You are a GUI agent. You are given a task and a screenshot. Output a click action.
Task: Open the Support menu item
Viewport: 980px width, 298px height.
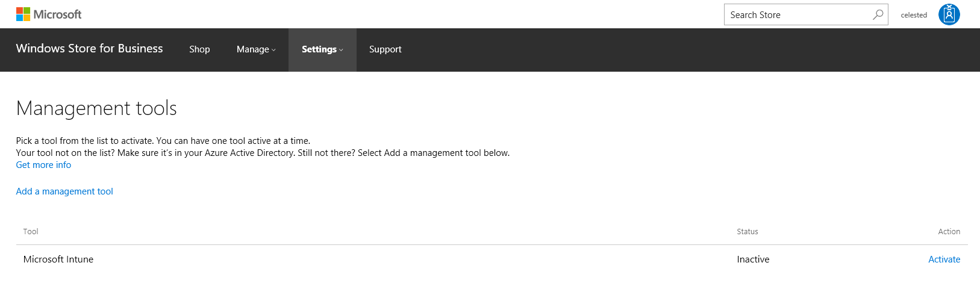tap(385, 49)
